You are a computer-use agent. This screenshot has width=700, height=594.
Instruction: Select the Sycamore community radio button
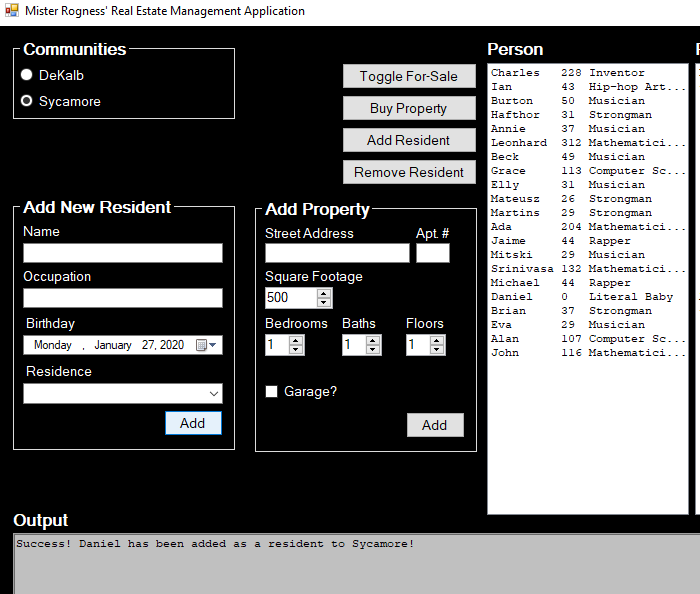27,101
